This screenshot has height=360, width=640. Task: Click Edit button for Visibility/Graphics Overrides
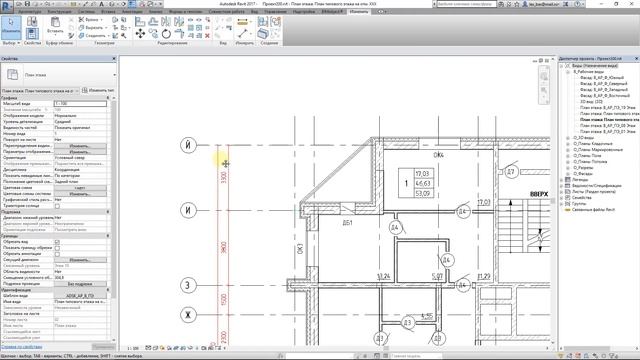80,146
